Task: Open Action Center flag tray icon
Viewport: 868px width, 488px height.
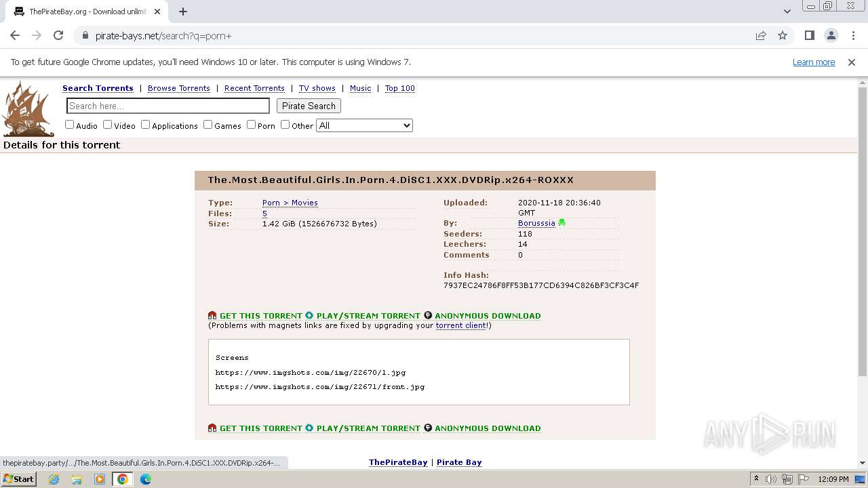Action: [x=803, y=479]
